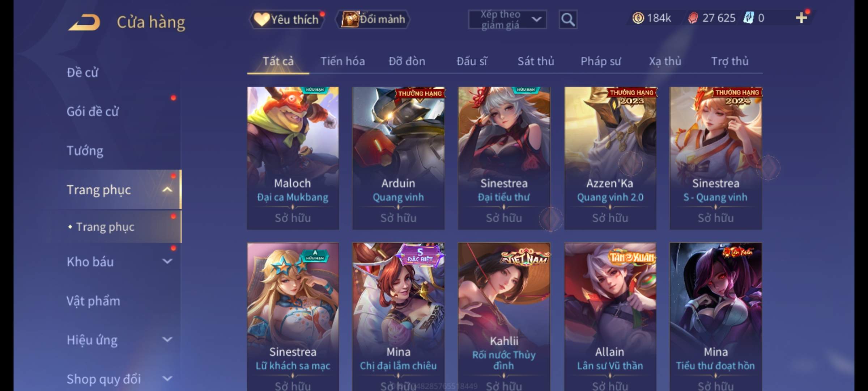The height and width of the screenshot is (391, 868).
Task: Open the Xếp theo giảm giá sort dropdown
Action: point(507,20)
